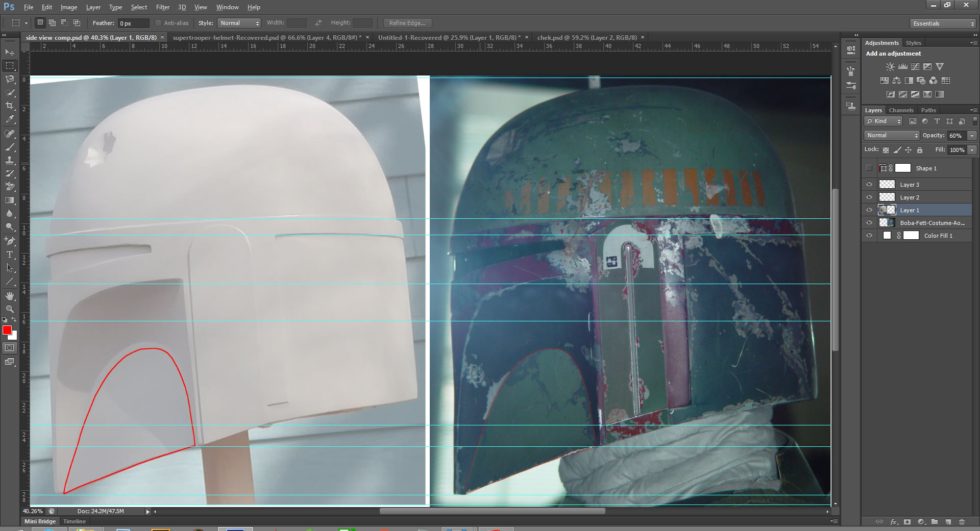
Task: Open the Opacity slider arrow
Action: pyautogui.click(x=972, y=136)
